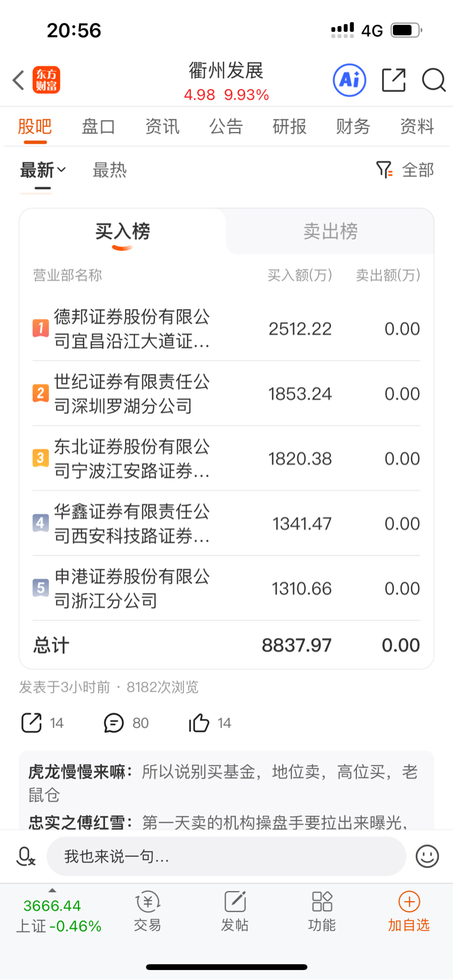453x980 pixels.
Task: Open comments icon showing 80
Action: click(x=114, y=722)
